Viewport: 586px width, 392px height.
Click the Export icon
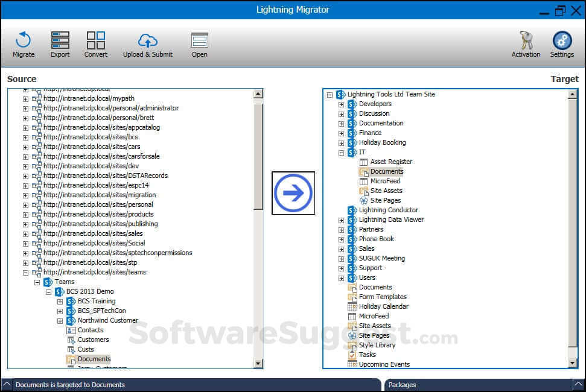(x=60, y=42)
